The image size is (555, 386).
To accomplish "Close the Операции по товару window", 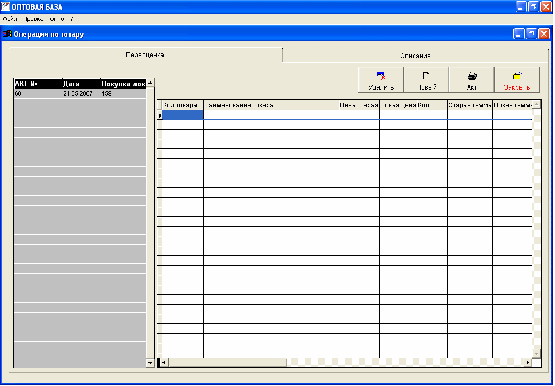I will (544, 34).
